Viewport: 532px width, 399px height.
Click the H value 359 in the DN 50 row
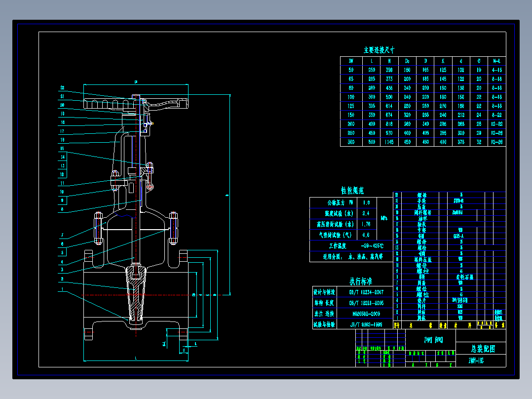(x=389, y=70)
